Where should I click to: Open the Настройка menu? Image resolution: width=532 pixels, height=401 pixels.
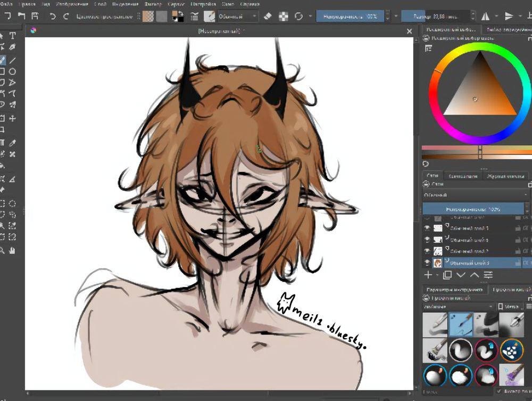coord(203,4)
